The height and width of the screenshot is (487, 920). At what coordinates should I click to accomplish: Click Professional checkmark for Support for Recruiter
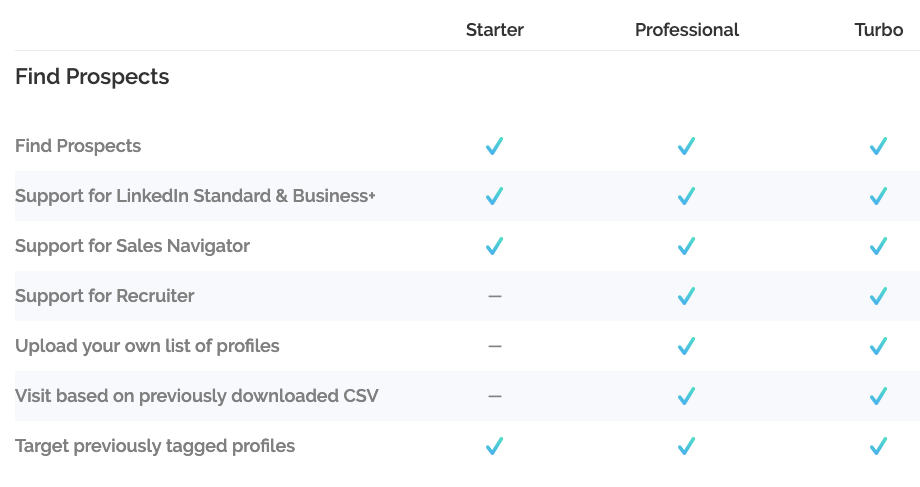click(x=686, y=296)
